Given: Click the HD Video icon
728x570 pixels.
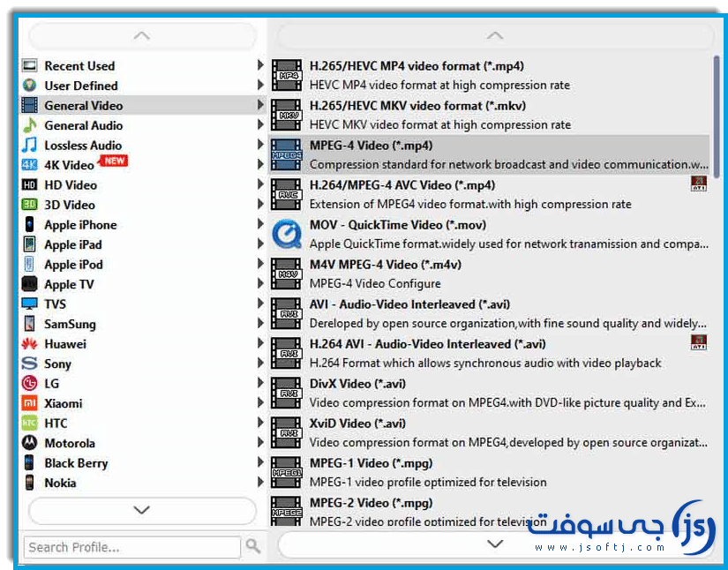Looking at the screenshot, I should [x=29, y=184].
